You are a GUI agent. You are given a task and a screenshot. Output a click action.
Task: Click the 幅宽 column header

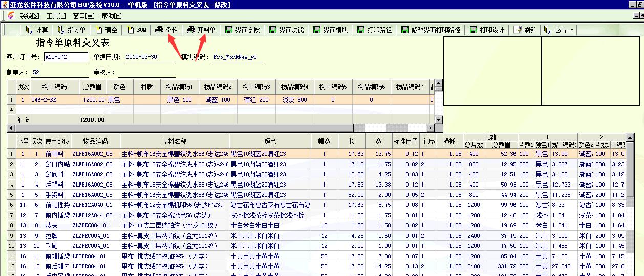click(x=324, y=142)
